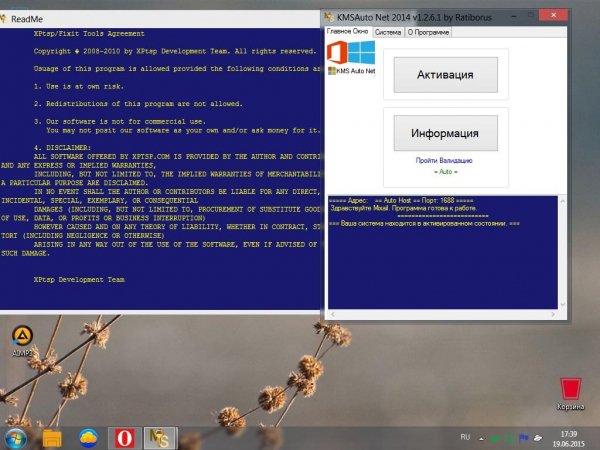Click the green tray icon beside the hidden-icons arrow
This screenshot has width=600, height=450.
pos(495,438)
